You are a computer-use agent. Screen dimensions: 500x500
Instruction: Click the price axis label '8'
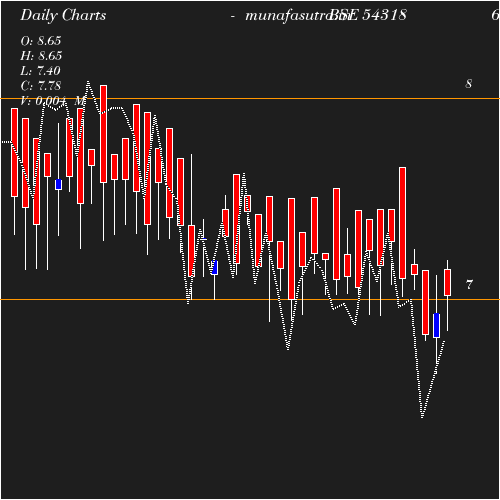pos(469,84)
